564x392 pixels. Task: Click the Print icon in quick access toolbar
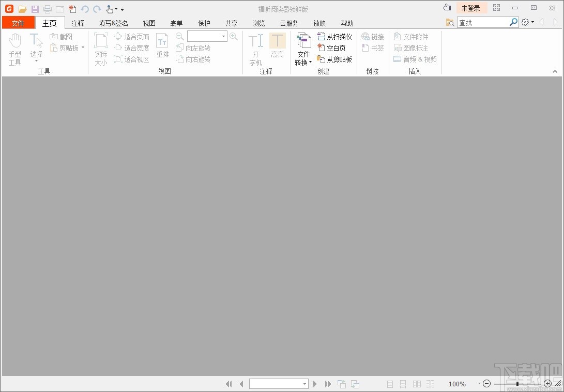47,9
